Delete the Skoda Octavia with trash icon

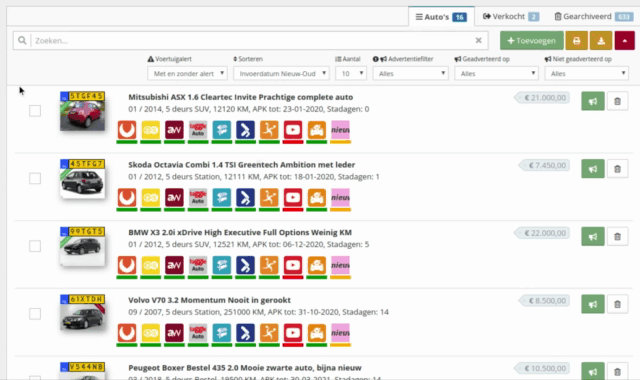[617, 169]
